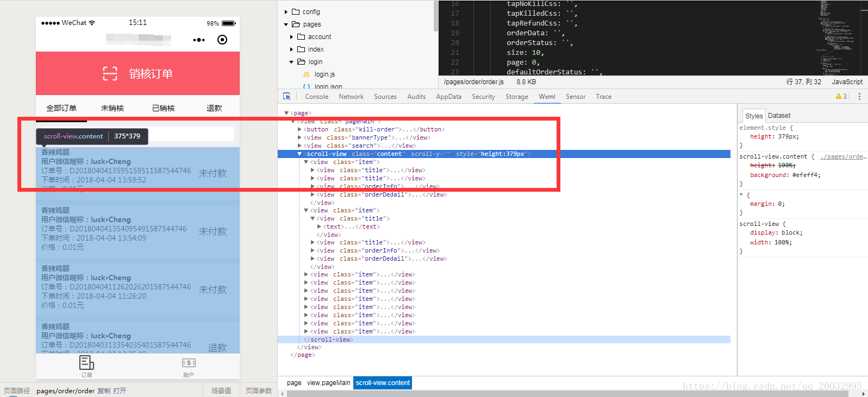The image size is (868, 397).
Task: Select the 全部订单 filter tab
Action: (61, 108)
